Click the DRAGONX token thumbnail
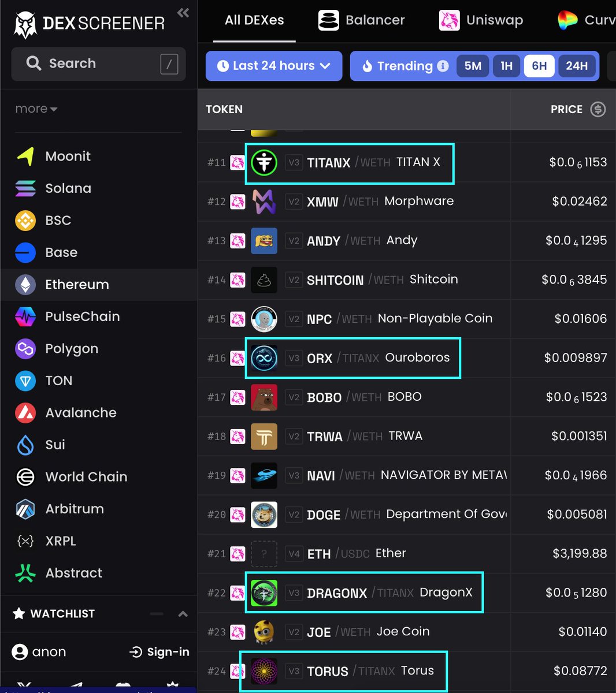Screen dimensions: 616x693 point(264,593)
